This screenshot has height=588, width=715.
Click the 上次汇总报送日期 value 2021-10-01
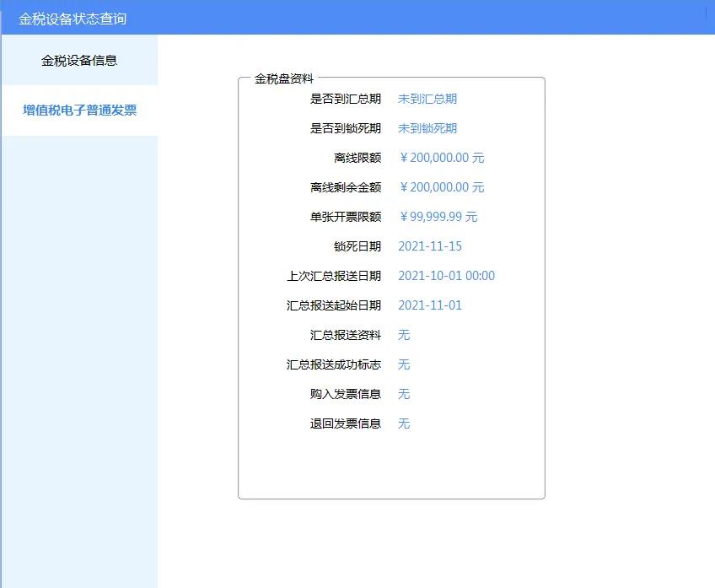click(x=446, y=276)
